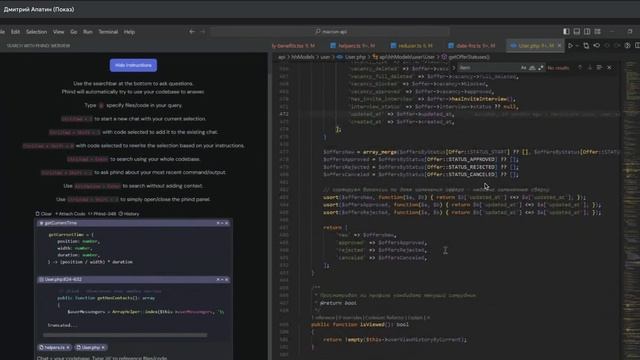Close the find widget
Image resolution: width=640 pixels, height=360 pixels.
tap(609, 67)
